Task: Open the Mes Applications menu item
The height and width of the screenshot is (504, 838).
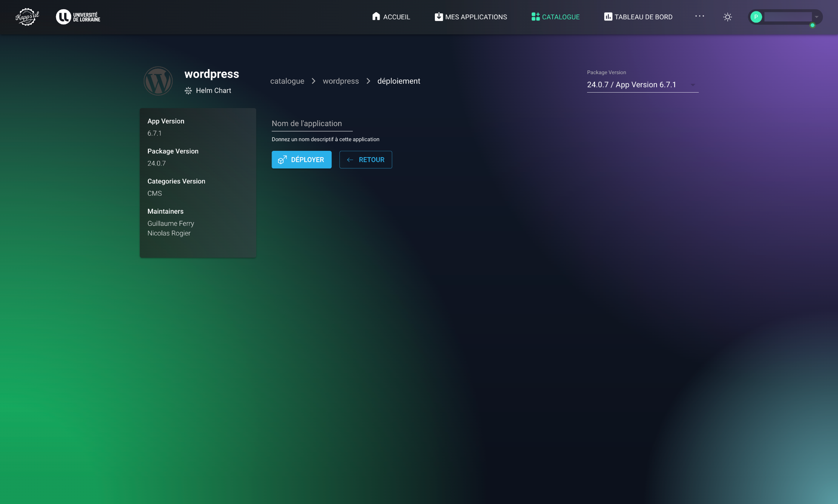Action: [x=476, y=17]
